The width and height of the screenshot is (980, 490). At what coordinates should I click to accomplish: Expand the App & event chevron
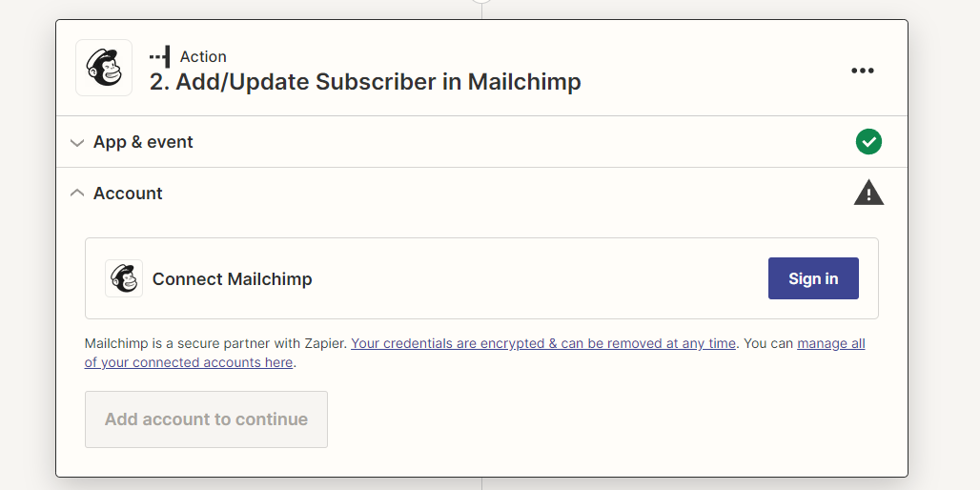pos(77,142)
